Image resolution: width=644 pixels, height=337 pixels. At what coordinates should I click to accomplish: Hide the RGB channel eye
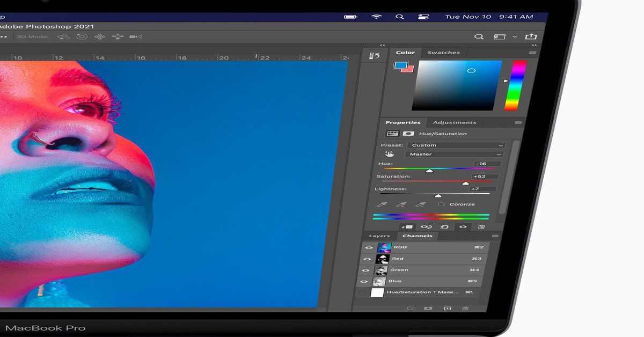pyautogui.click(x=368, y=248)
